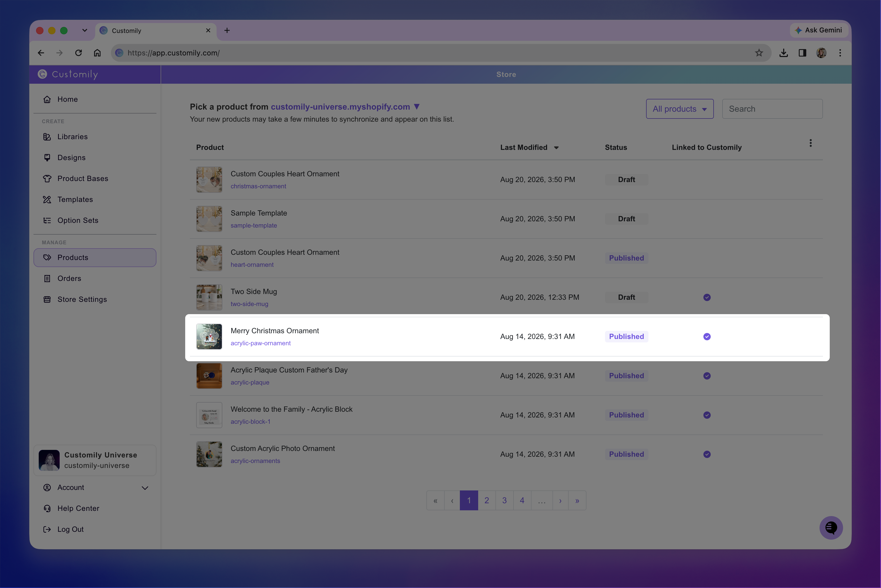Click Draft badge for Sample Template

tap(626, 219)
